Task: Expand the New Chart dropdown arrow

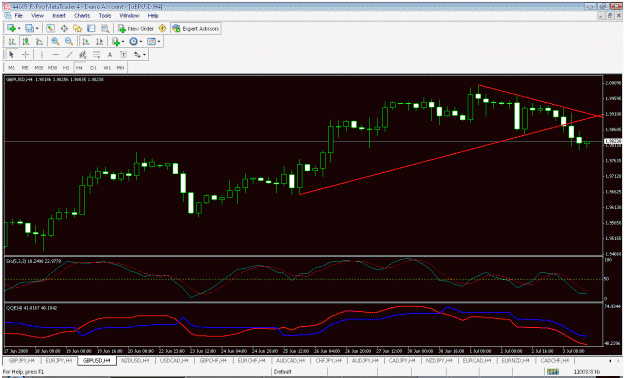Action: click(x=19, y=28)
